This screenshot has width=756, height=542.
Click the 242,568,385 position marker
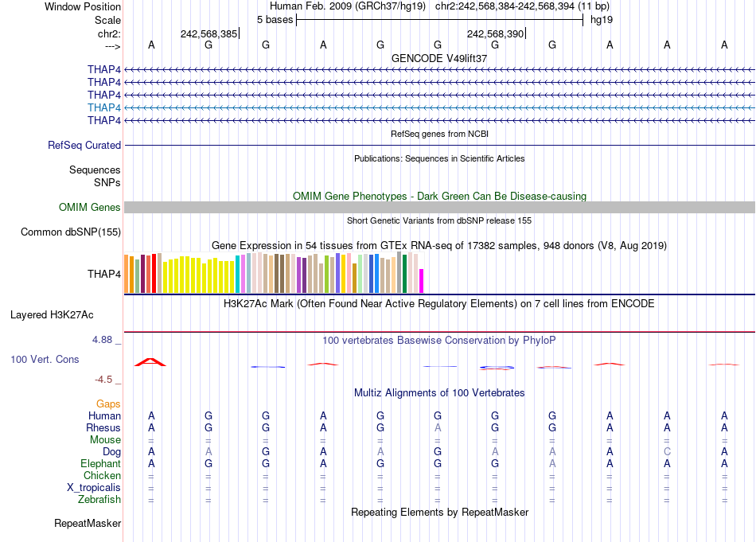[209, 33]
